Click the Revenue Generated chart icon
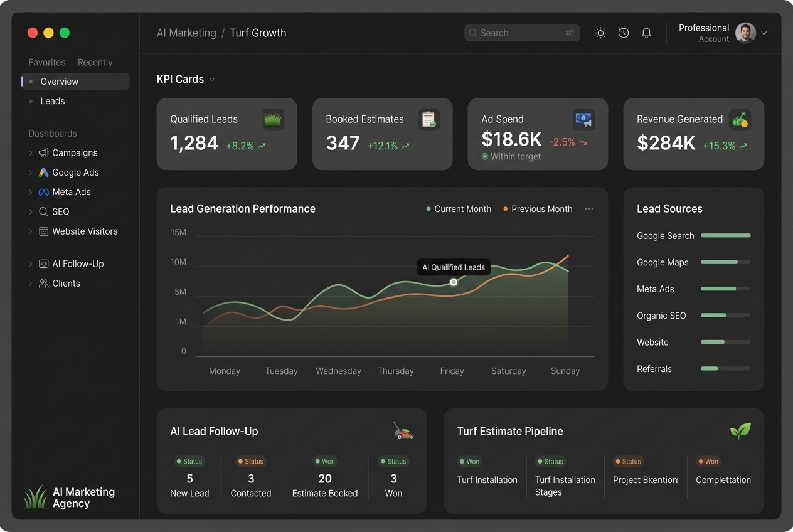793x532 pixels. [x=740, y=119]
